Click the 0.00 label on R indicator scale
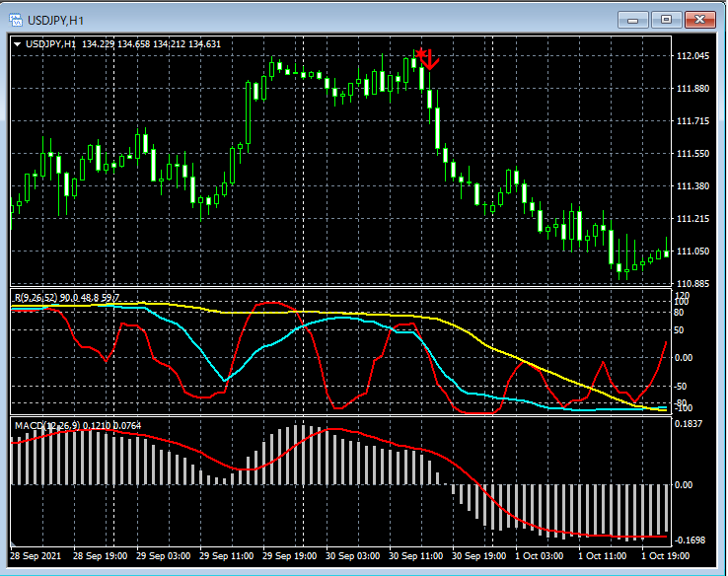This screenshot has width=728, height=576. coord(684,358)
